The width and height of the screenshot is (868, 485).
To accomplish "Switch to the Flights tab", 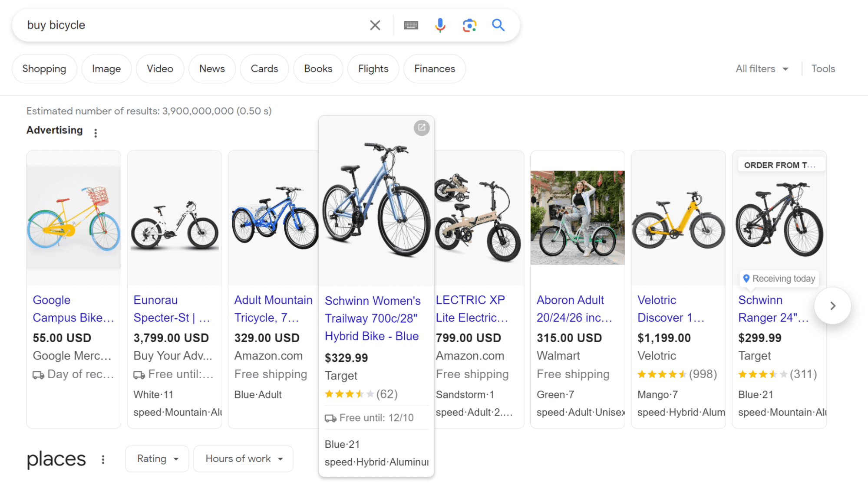I will click(x=373, y=68).
